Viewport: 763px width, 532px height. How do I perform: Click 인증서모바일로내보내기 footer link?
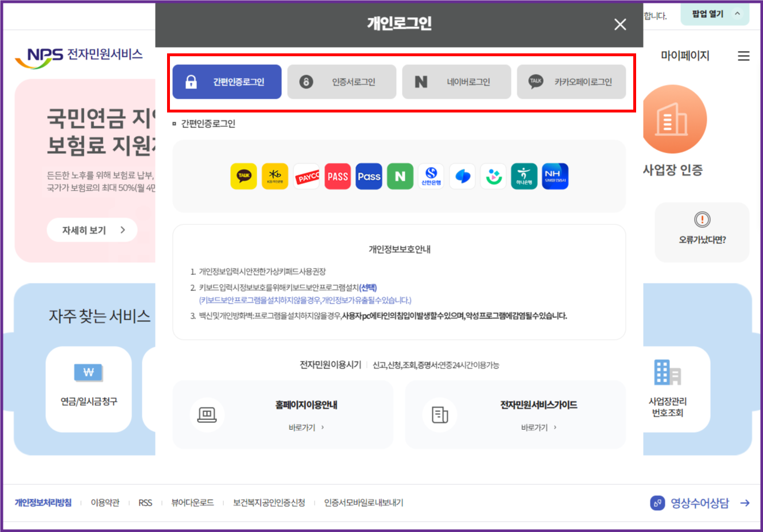(363, 503)
